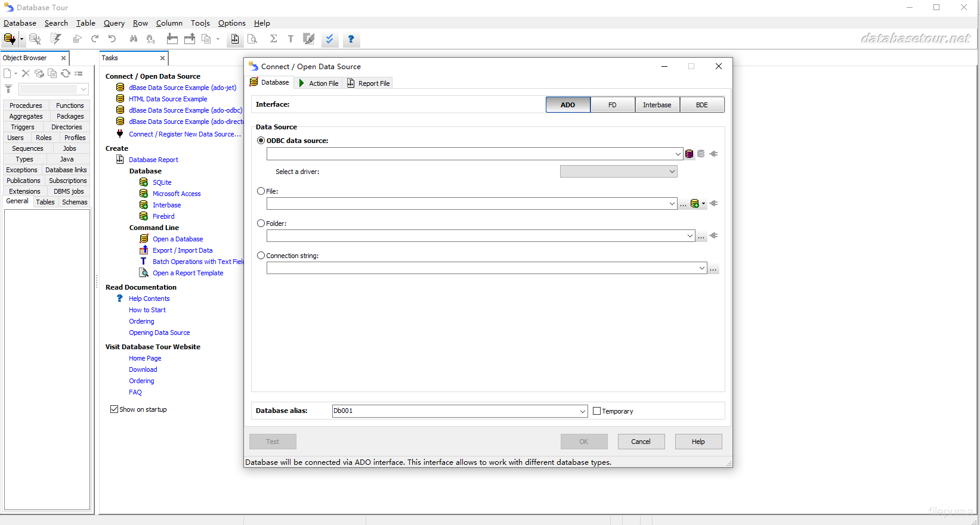Select the Connection string radio option

(x=261, y=256)
